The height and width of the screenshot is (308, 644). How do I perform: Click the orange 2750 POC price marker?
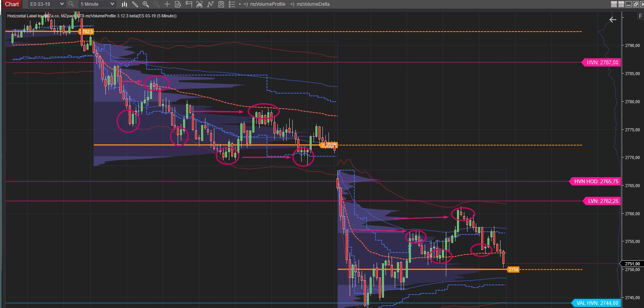[514, 269]
